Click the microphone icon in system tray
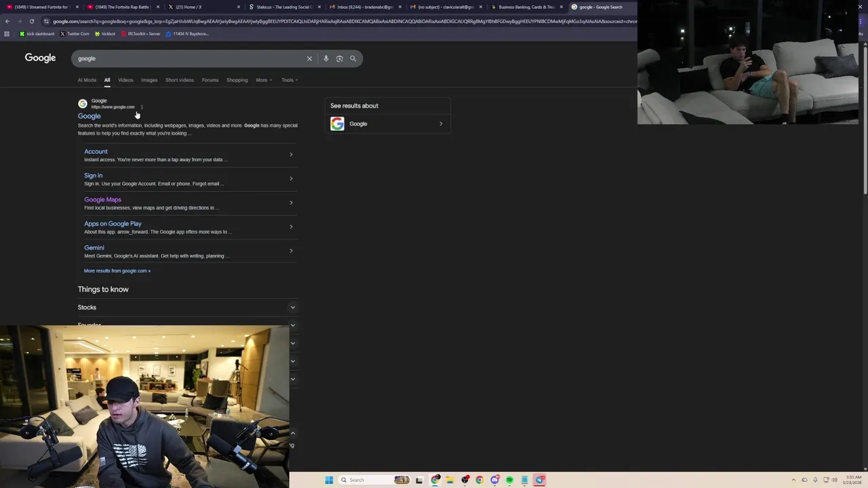Viewport: 868px width, 488px height. click(x=815, y=480)
